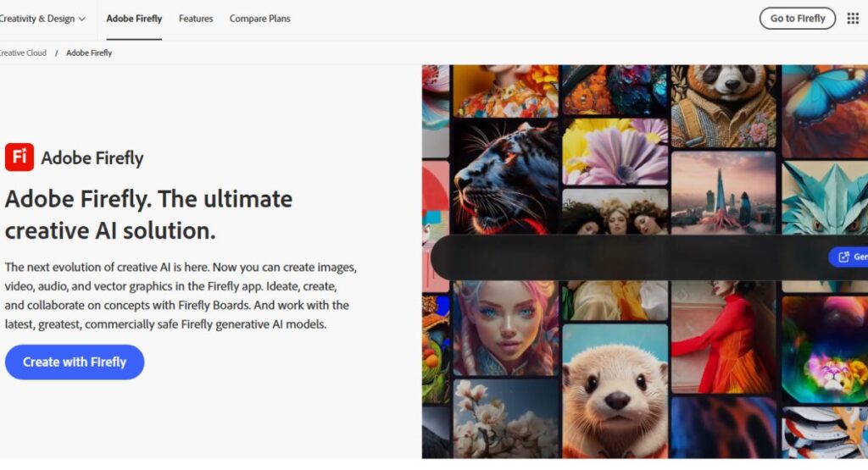Click the blue Generate button in prompt bar
Image resolution: width=868 pixels, height=470 pixels.
click(x=848, y=257)
